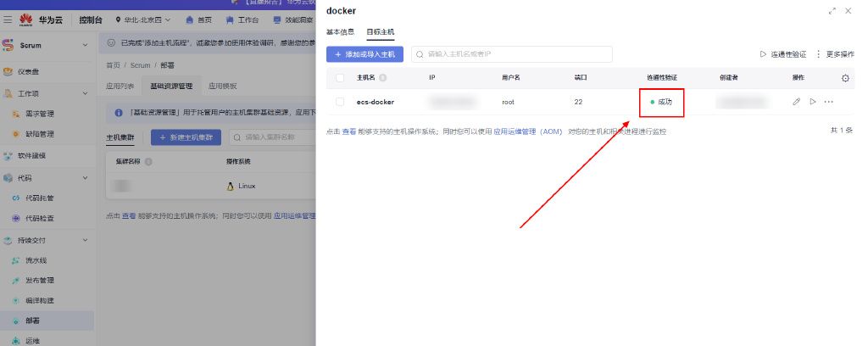Collapse the 代码 sidebar group

click(86, 178)
